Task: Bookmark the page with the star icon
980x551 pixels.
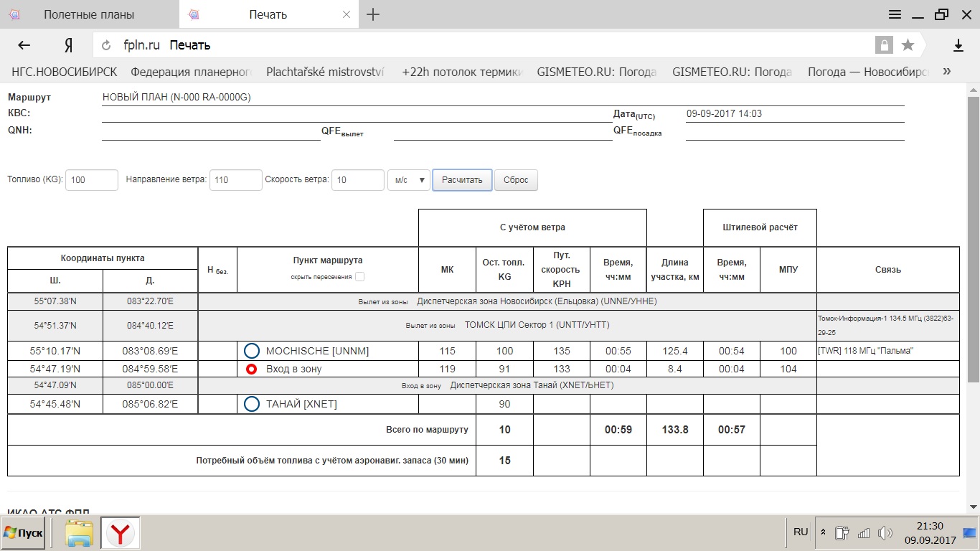Action: tap(908, 45)
